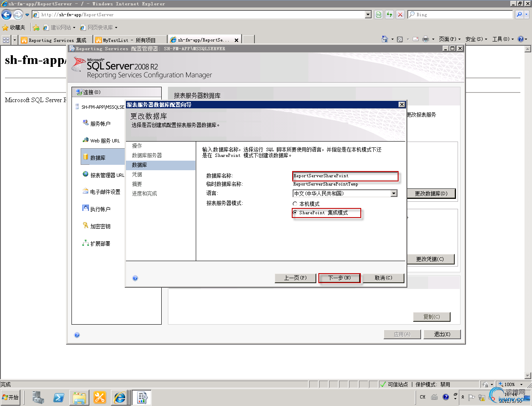The height and width of the screenshot is (406, 532).
Task: Click the IE Back navigation arrow
Action: [6, 15]
